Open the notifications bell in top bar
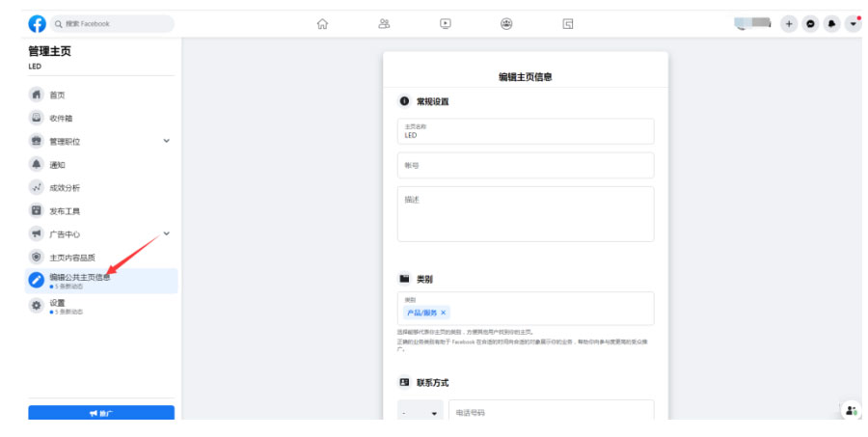This screenshot has width=868, height=437. pyautogui.click(x=831, y=24)
